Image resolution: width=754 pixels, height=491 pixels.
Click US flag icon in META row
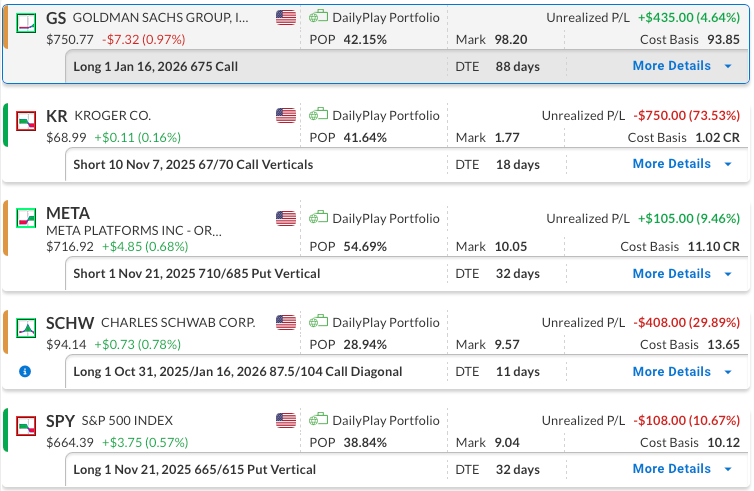click(286, 218)
